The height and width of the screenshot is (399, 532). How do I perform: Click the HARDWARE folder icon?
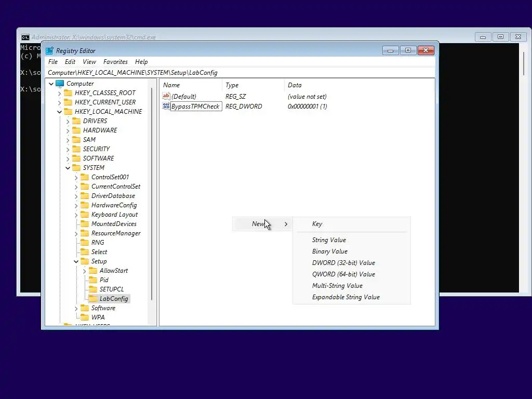click(x=77, y=130)
